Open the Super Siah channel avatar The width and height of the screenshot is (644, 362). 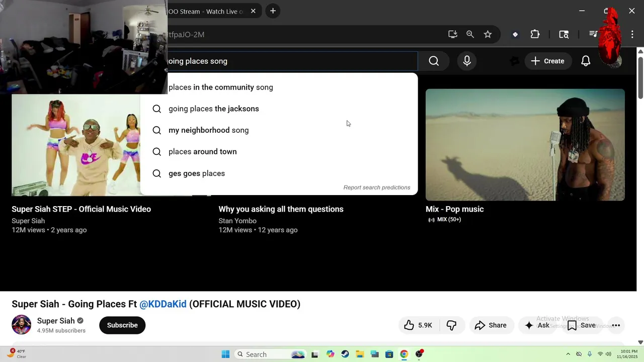click(22, 325)
